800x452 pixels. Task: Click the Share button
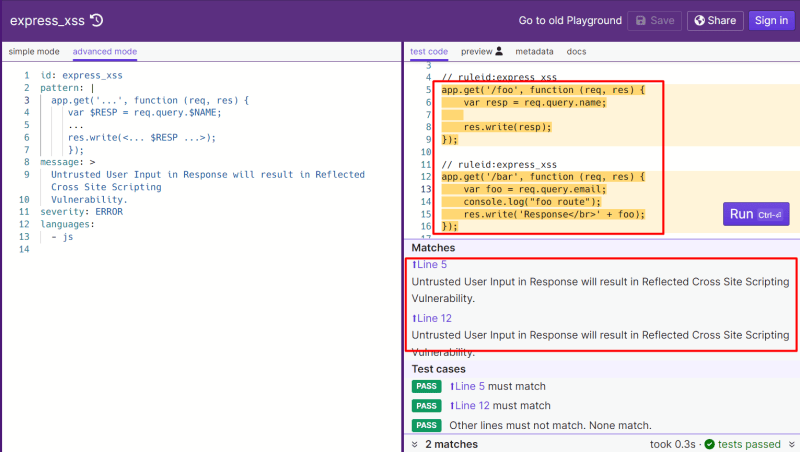[715, 21]
